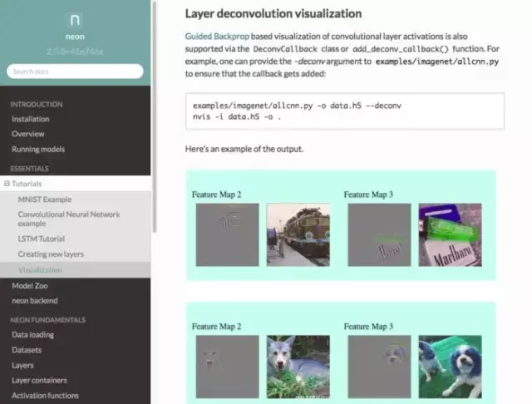Open the Overview page
The image size is (532, 404).
coord(27,134)
